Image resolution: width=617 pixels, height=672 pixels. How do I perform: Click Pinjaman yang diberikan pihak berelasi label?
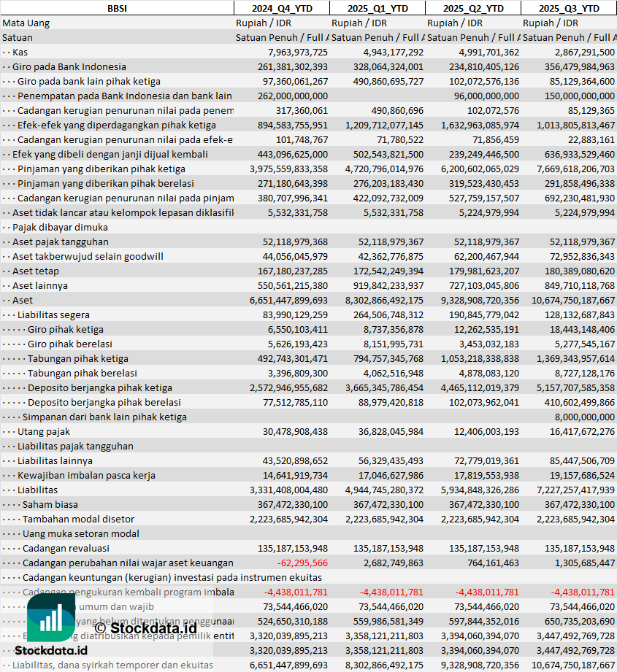105,183
